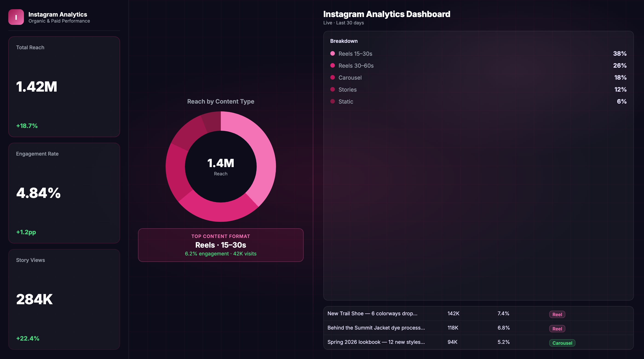The image size is (644, 359).
Task: Click the 4.84% Engagement Rate value
Action: click(x=38, y=193)
